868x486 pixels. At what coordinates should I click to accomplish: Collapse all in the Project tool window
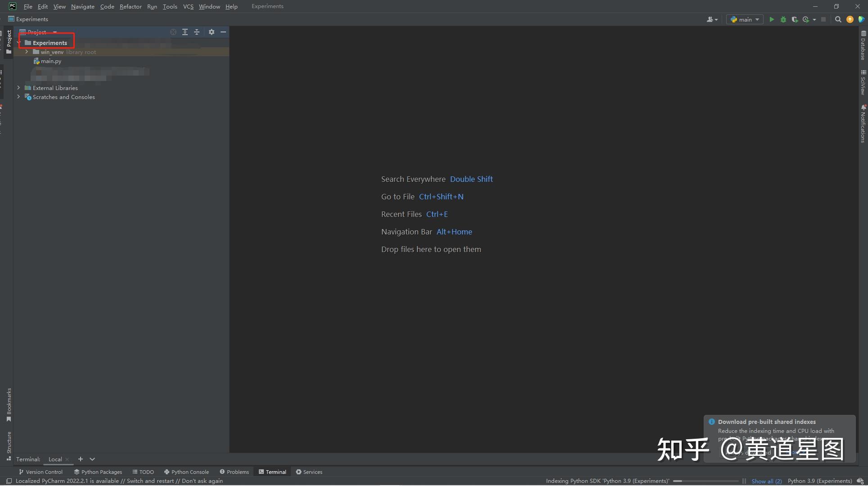[x=197, y=32]
